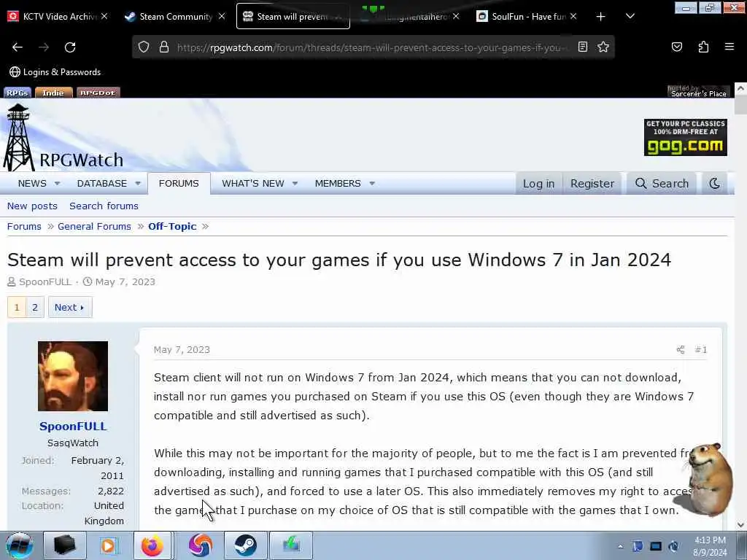Viewport: 747px width, 560px height.
Task: Open the MEMBERS menu
Action: [338, 183]
